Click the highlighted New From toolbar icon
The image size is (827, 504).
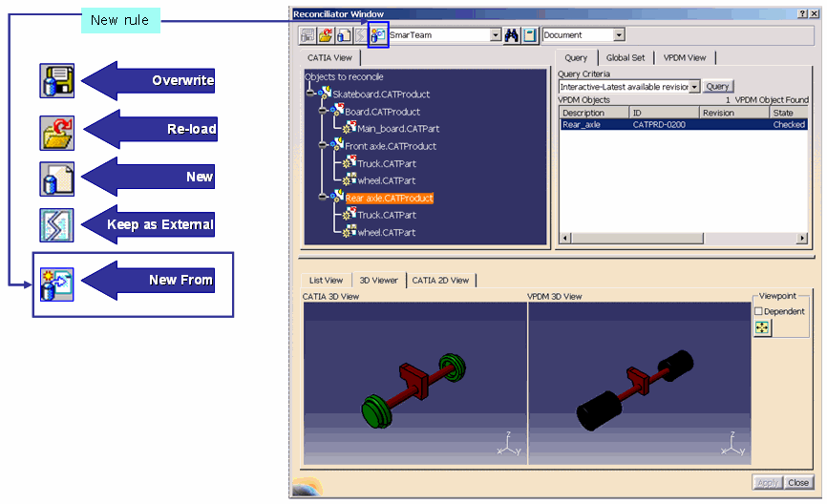pos(378,35)
